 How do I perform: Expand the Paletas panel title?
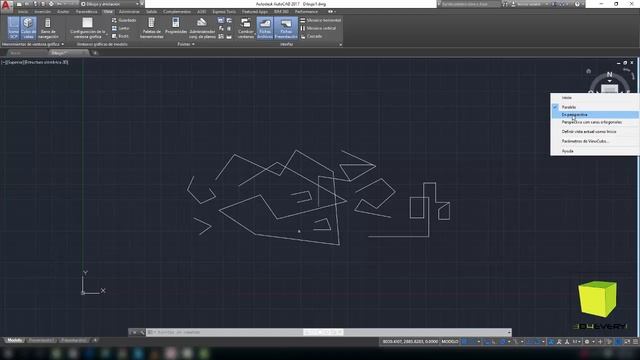[186, 44]
